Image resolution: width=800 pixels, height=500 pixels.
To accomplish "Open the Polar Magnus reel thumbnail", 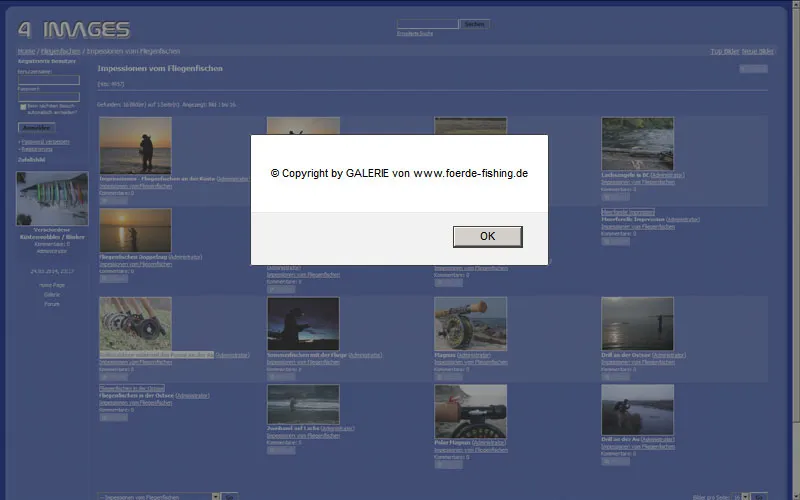I will point(470,410).
